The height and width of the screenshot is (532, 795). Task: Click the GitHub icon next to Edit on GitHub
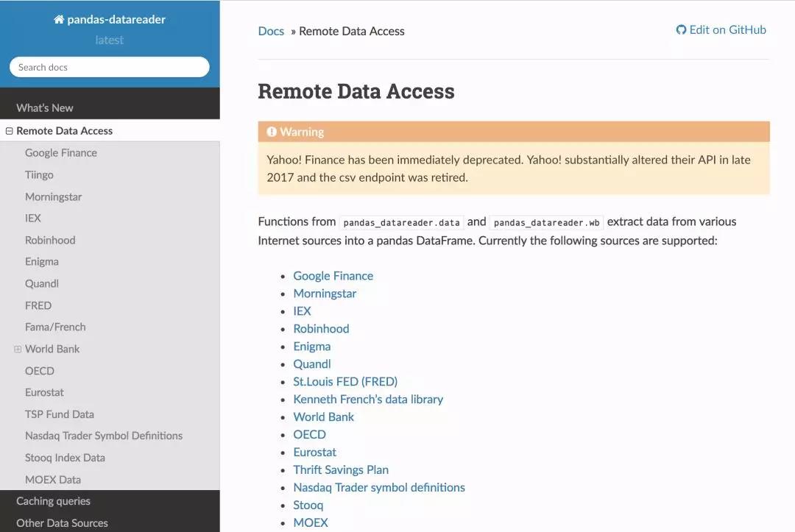click(681, 30)
